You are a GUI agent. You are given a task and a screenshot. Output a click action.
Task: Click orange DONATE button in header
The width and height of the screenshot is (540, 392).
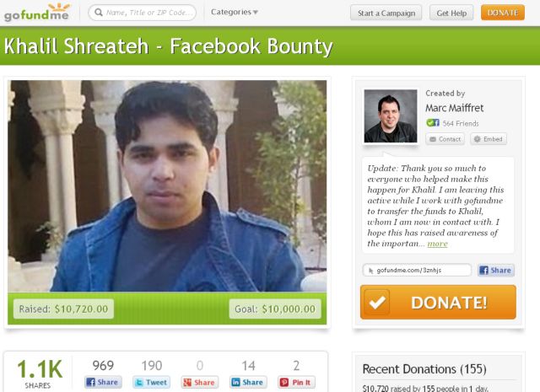pyautogui.click(x=503, y=13)
